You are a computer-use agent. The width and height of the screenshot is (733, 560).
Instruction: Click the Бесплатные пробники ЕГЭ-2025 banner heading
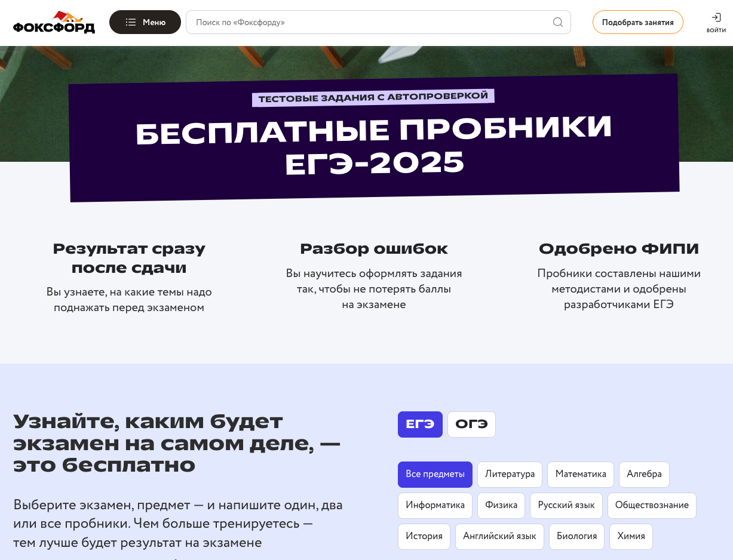coord(375,146)
